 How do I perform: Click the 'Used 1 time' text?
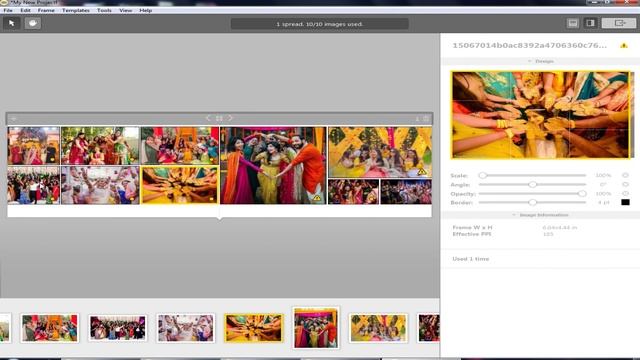[x=471, y=259]
